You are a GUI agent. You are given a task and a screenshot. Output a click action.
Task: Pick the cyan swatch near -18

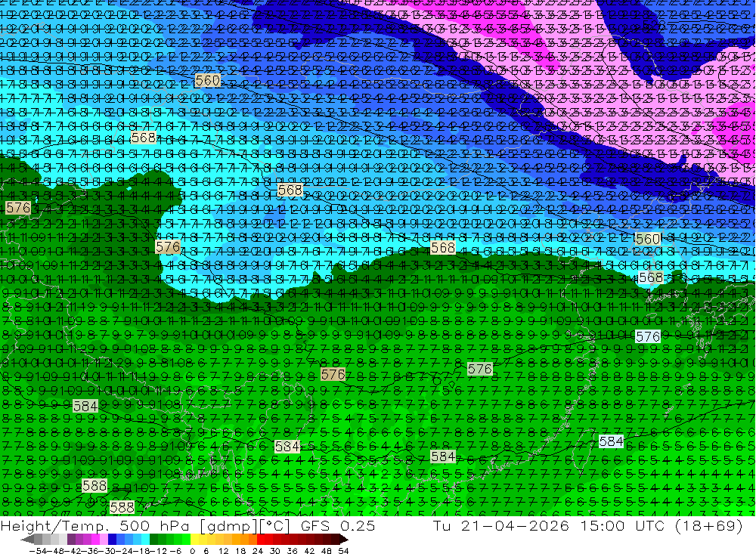pos(145,540)
